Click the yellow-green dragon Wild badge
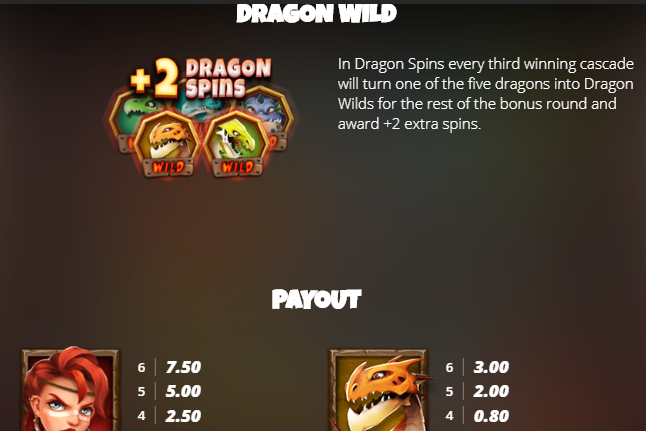 click(237, 145)
